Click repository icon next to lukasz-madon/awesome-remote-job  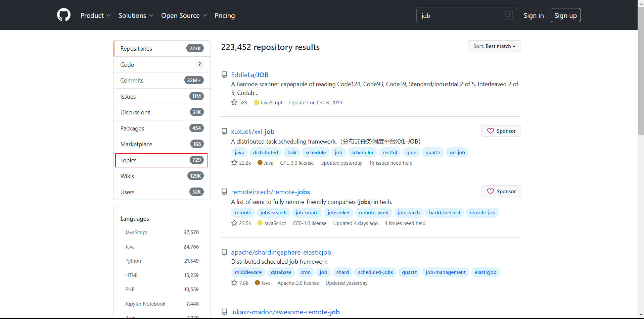[224, 312]
